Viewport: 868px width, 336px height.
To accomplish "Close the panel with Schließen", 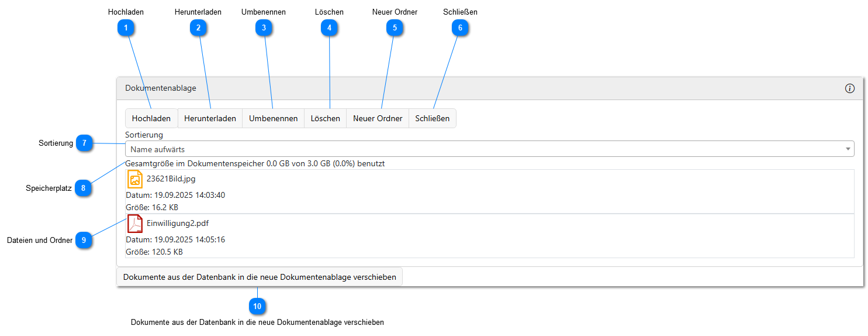I will (432, 118).
